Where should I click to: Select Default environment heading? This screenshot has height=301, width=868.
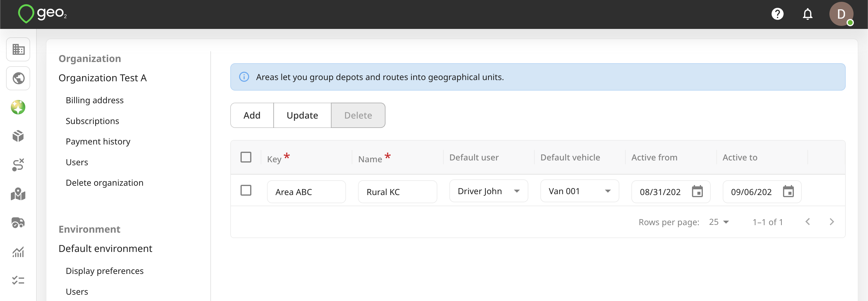click(105, 249)
